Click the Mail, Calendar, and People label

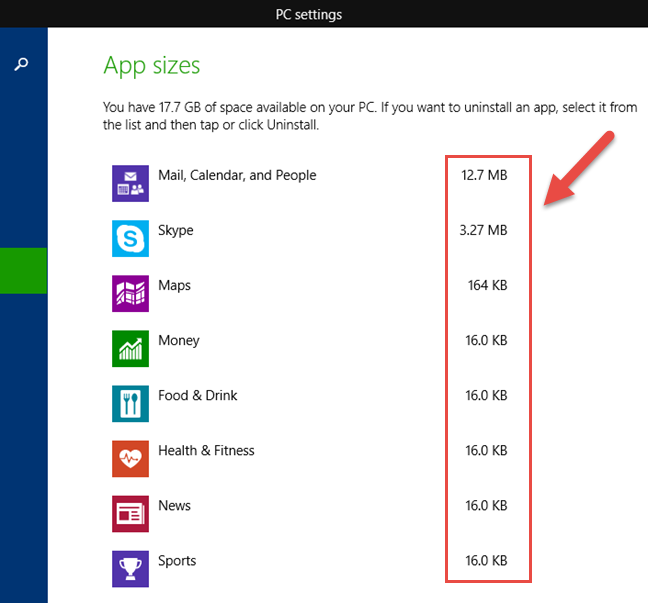[x=237, y=175]
